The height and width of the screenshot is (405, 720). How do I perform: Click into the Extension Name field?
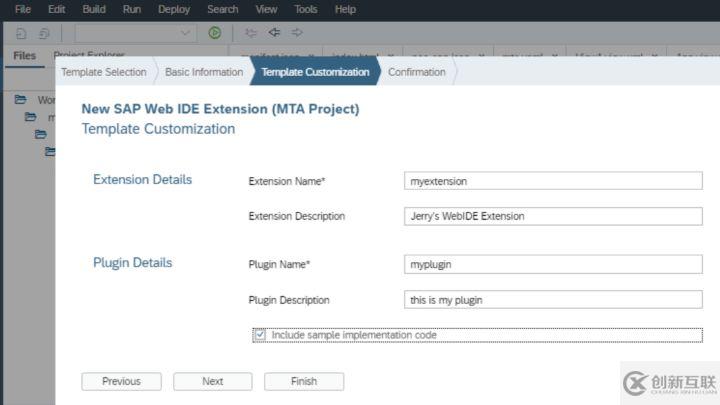pyautogui.click(x=553, y=181)
